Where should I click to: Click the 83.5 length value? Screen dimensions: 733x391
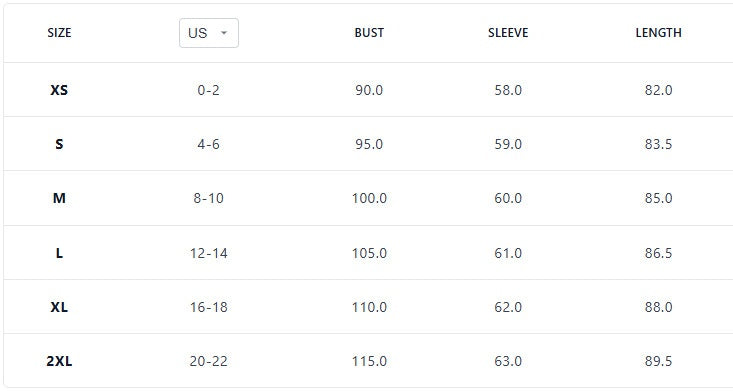(x=658, y=144)
